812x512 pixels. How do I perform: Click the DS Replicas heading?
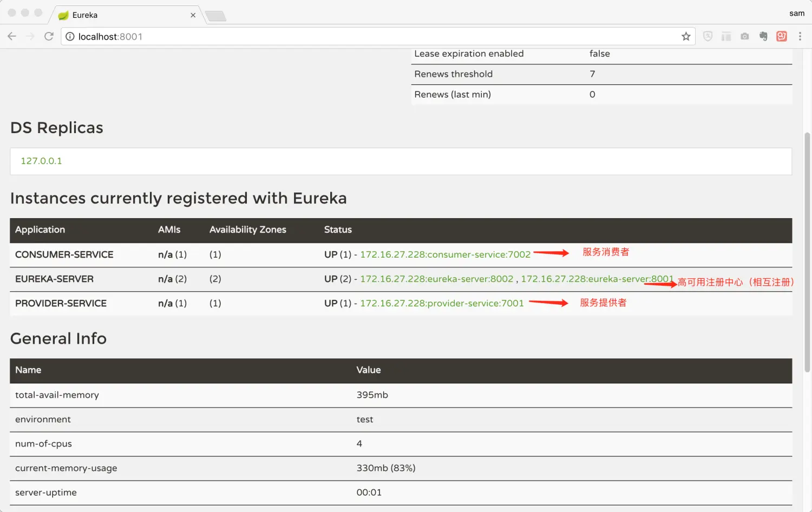coord(57,128)
